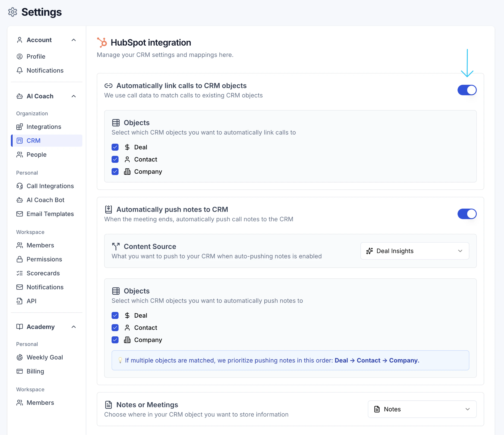Click the Settings gear icon
The height and width of the screenshot is (435, 504).
[13, 12]
